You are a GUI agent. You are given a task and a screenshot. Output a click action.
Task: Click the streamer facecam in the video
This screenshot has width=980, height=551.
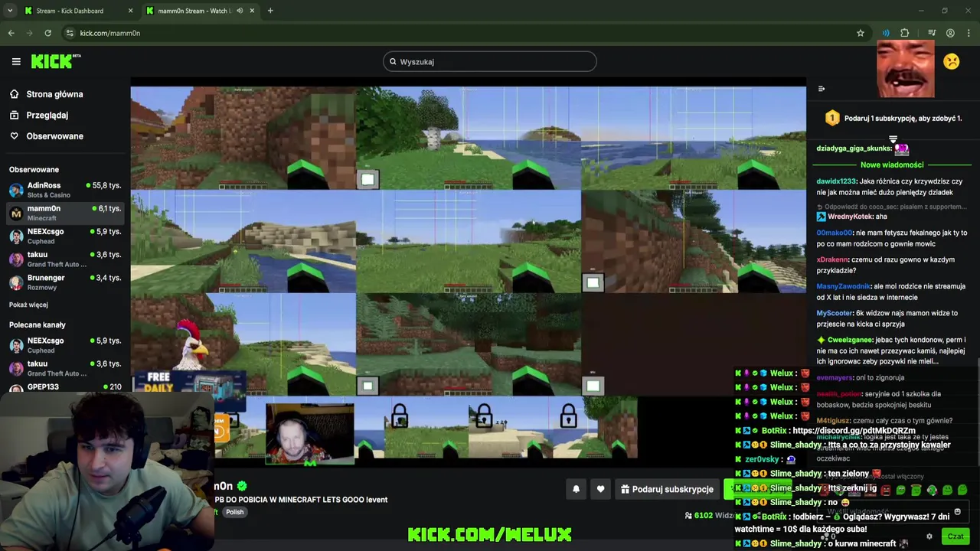coord(310,434)
